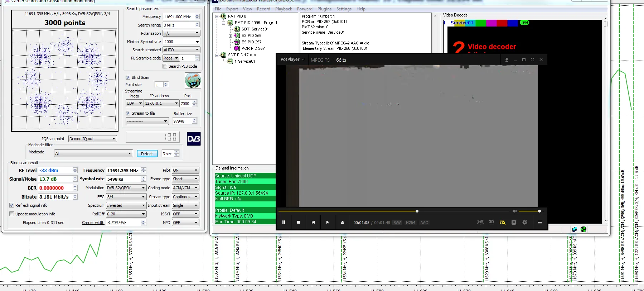
Task: Disable the Stream to file checkbox
Action: pos(128,113)
